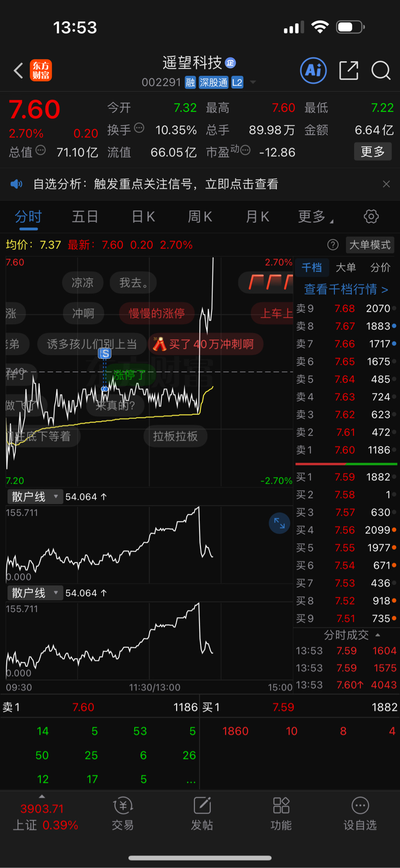The height and width of the screenshot is (868, 400).
Task: Switch to the 周K tab
Action: [x=200, y=216]
